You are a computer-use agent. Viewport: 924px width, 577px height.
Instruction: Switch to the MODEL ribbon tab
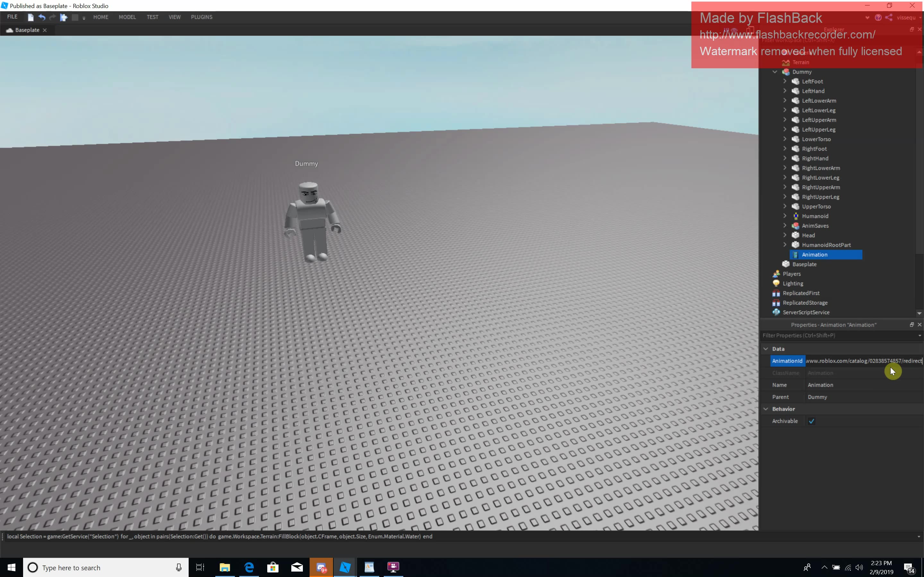(127, 17)
